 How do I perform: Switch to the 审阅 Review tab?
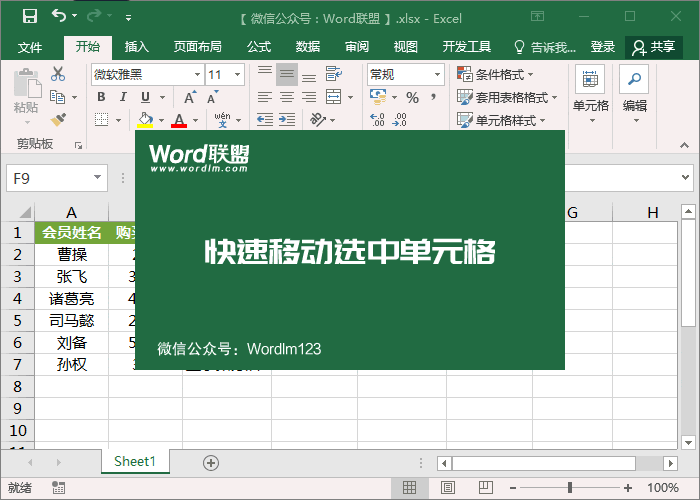pyautogui.click(x=357, y=47)
